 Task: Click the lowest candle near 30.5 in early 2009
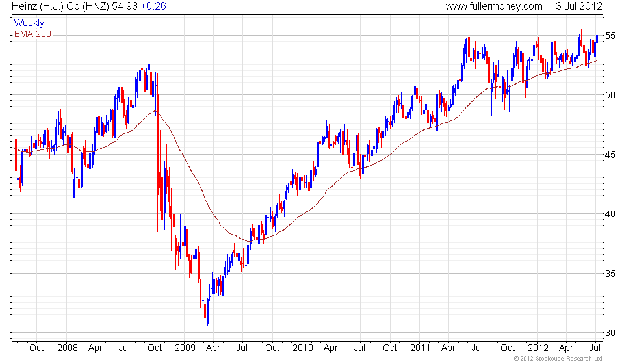tap(206, 313)
